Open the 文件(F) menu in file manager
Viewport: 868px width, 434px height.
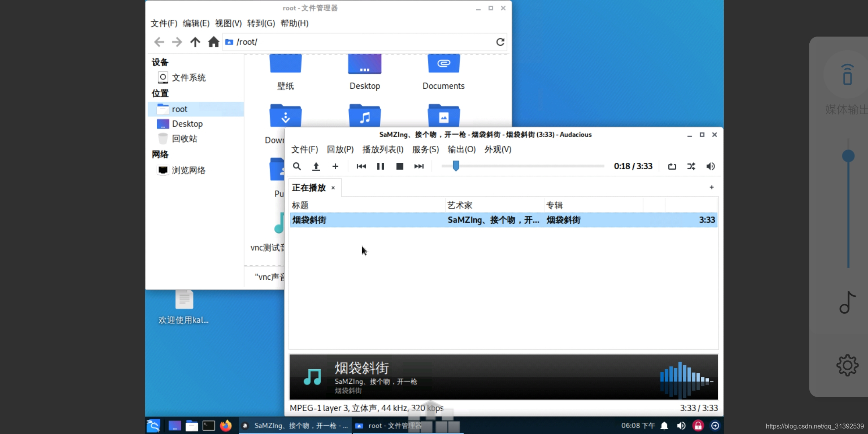pos(164,23)
